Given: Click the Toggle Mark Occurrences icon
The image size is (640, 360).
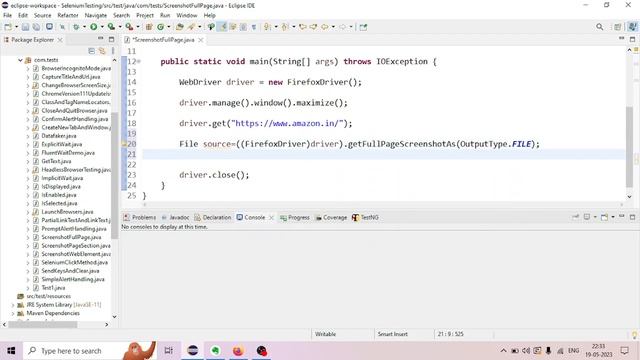Looking at the screenshot, I should (223, 27).
